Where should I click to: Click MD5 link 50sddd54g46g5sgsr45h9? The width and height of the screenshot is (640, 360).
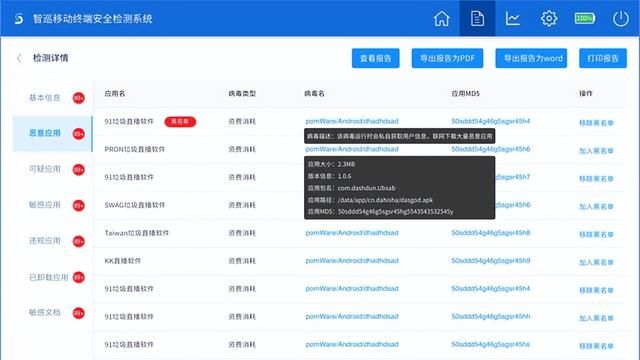click(x=491, y=261)
